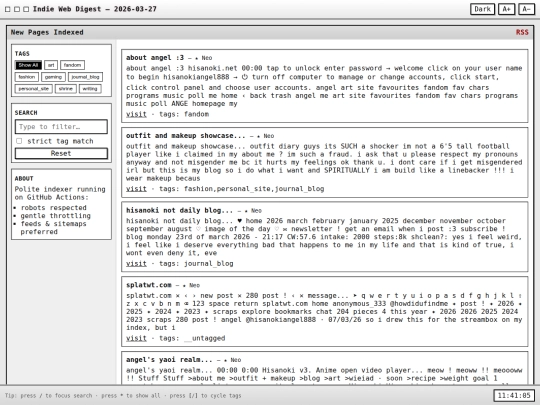
Task: Click the 'about angel :3' entry title
Action: (x=155, y=58)
